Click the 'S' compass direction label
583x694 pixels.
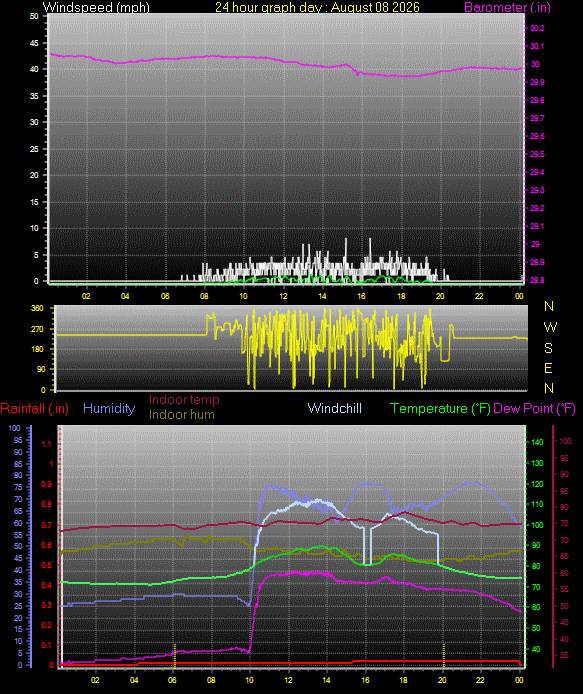pyautogui.click(x=548, y=348)
